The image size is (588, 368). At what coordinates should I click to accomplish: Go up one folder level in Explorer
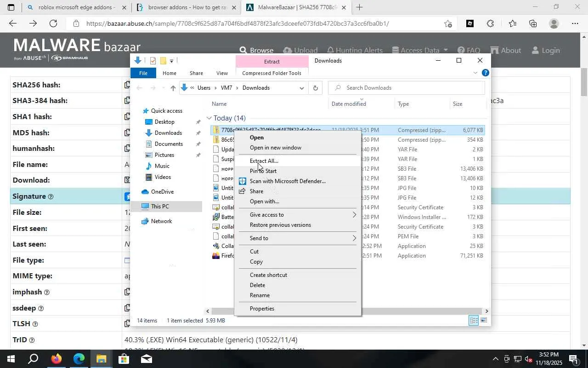[x=173, y=88]
